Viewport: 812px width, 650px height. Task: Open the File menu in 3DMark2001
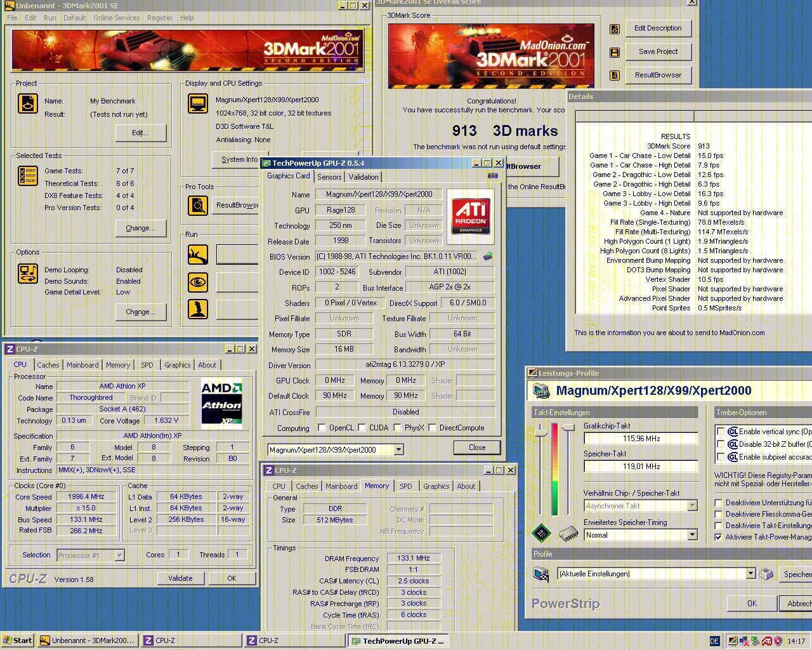pos(12,18)
